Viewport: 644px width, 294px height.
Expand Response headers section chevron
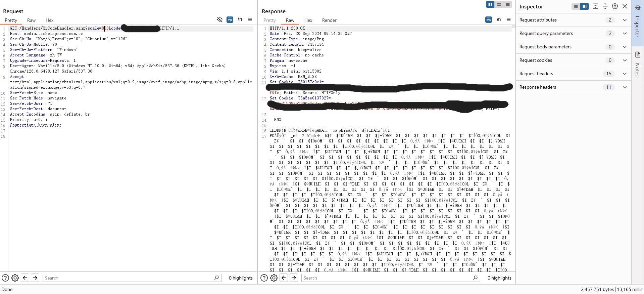[x=625, y=87]
